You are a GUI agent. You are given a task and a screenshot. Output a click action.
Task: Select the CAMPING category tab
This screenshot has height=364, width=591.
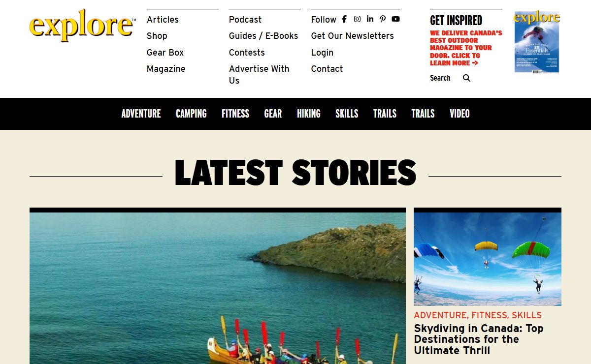click(x=191, y=114)
